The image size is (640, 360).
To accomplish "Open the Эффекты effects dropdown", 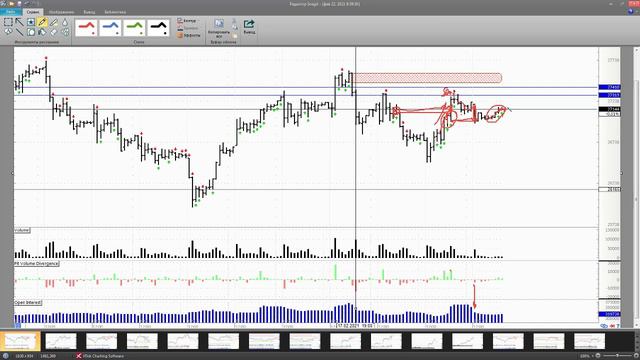I will coord(189,36).
